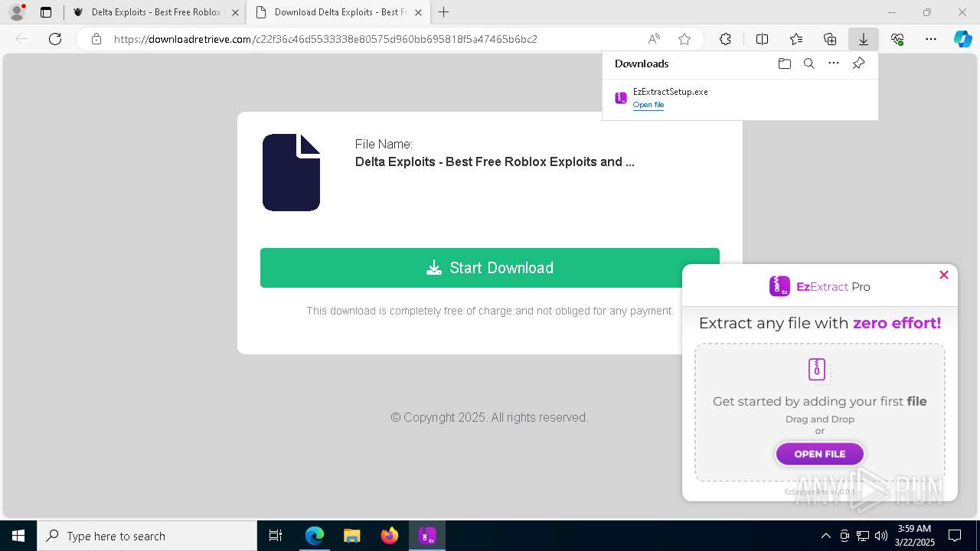980x551 pixels.
Task: Open downloads folder from Downloads panel
Action: (785, 64)
